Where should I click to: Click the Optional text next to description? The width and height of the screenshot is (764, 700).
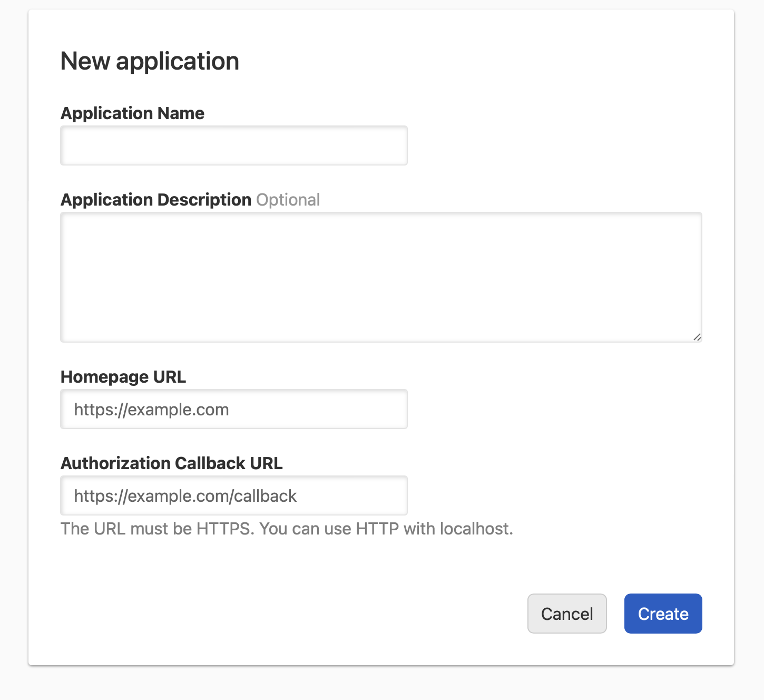click(x=288, y=199)
